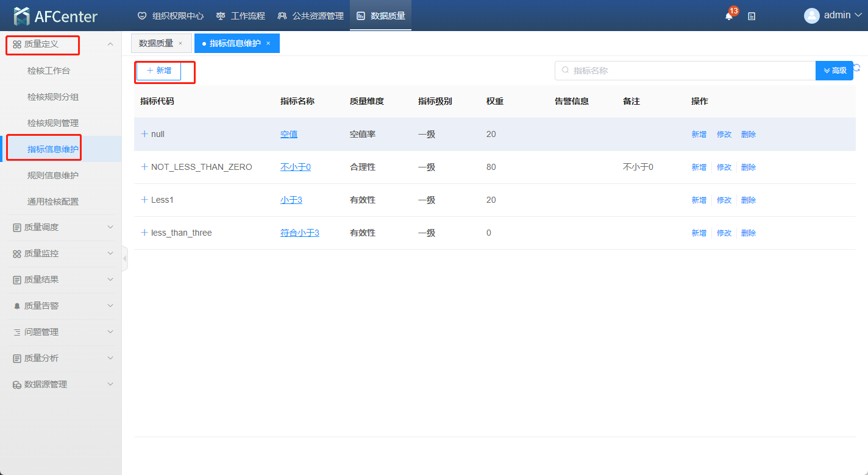
Task: Collapse the 质量定义 sidebar section
Action: (x=110, y=44)
